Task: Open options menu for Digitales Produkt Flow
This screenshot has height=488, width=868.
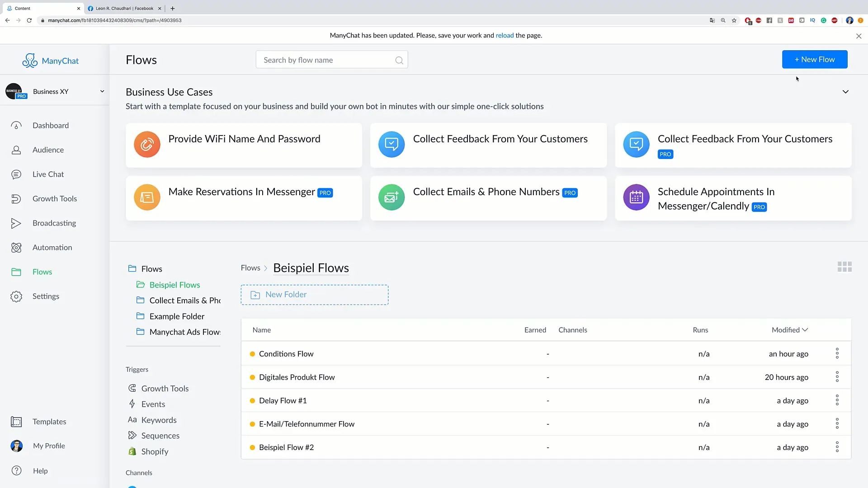Action: [x=837, y=377]
